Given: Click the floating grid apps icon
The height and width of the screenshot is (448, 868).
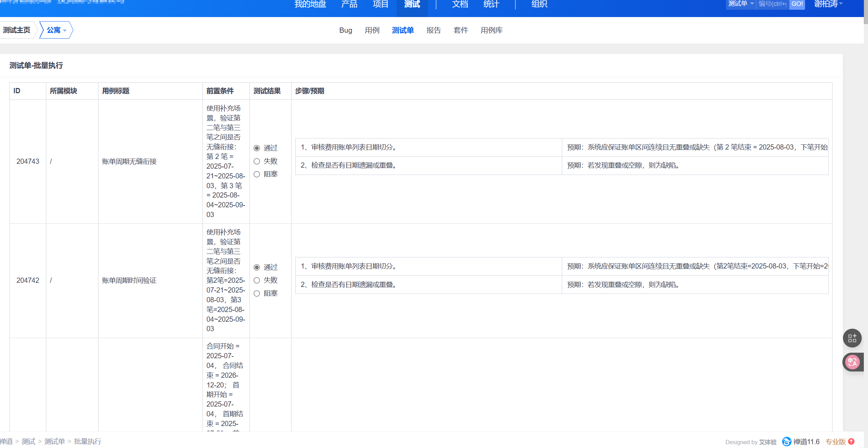Looking at the screenshot, I should coord(852,338).
